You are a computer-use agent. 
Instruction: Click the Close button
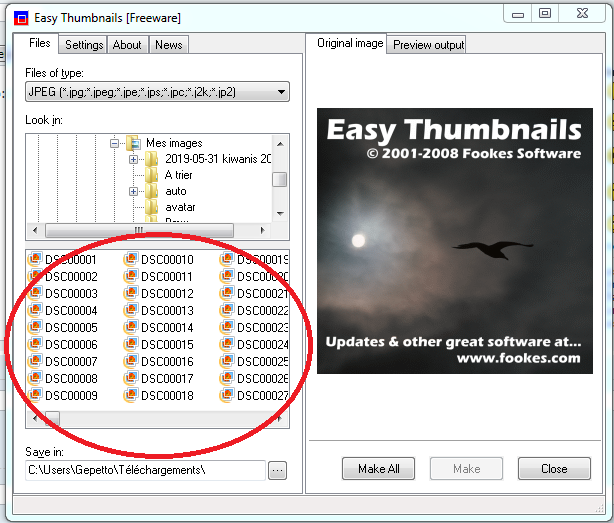554,469
